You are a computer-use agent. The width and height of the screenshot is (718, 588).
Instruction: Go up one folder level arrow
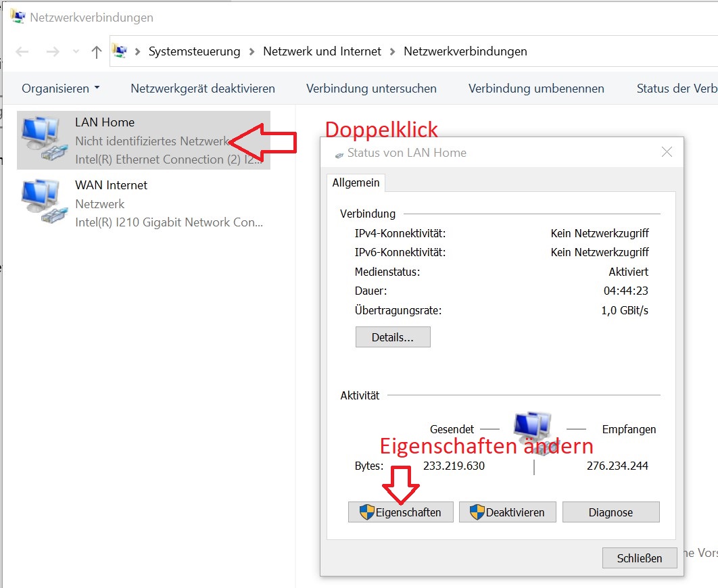(97, 52)
